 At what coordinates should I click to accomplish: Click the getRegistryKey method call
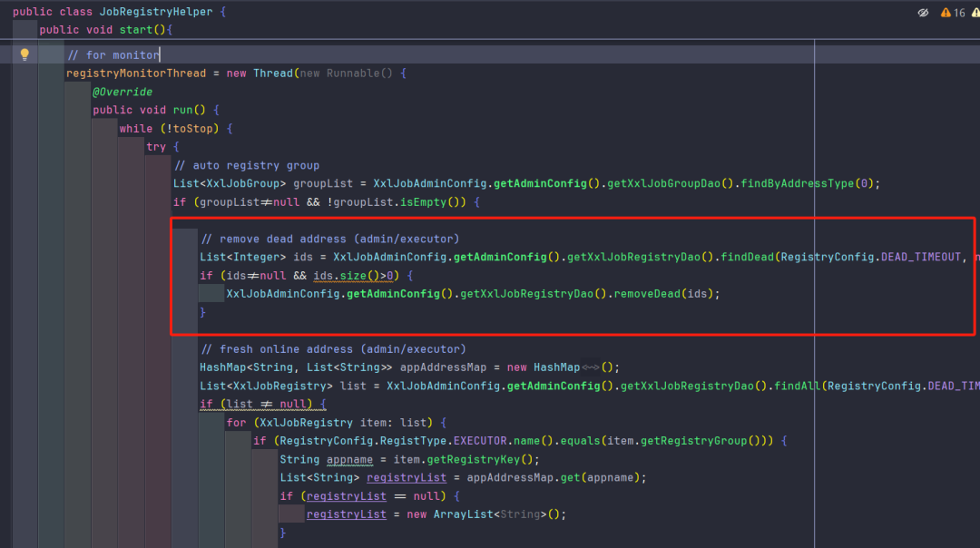473,460
